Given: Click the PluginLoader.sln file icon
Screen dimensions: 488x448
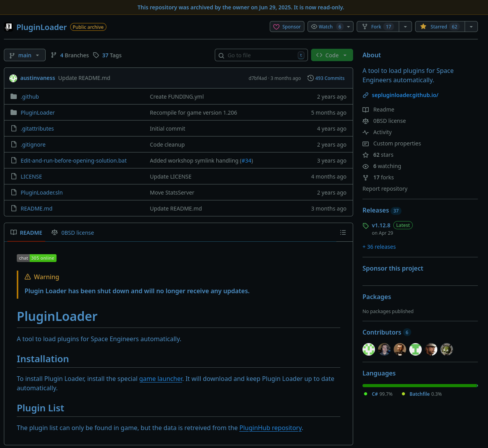Looking at the screenshot, I should pos(14,192).
